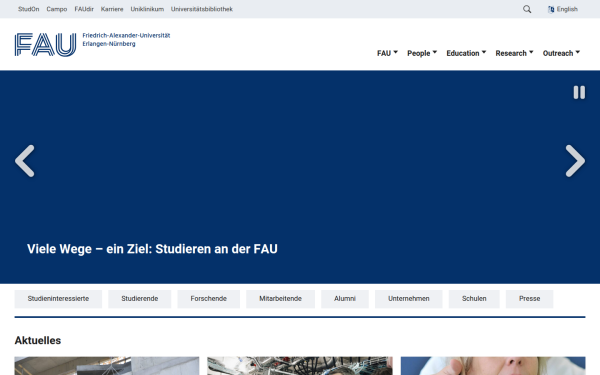
Task: Choose the Mitarbeitende button
Action: (280, 299)
